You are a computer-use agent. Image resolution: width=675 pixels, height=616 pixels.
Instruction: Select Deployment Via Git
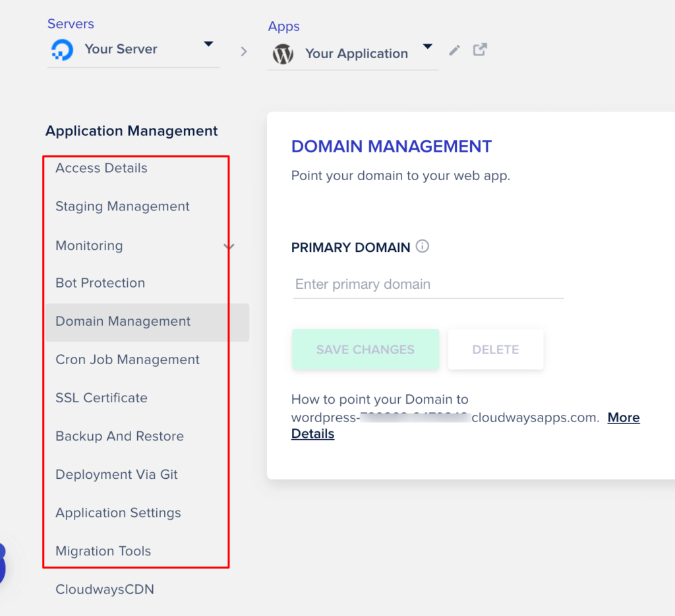coord(117,475)
